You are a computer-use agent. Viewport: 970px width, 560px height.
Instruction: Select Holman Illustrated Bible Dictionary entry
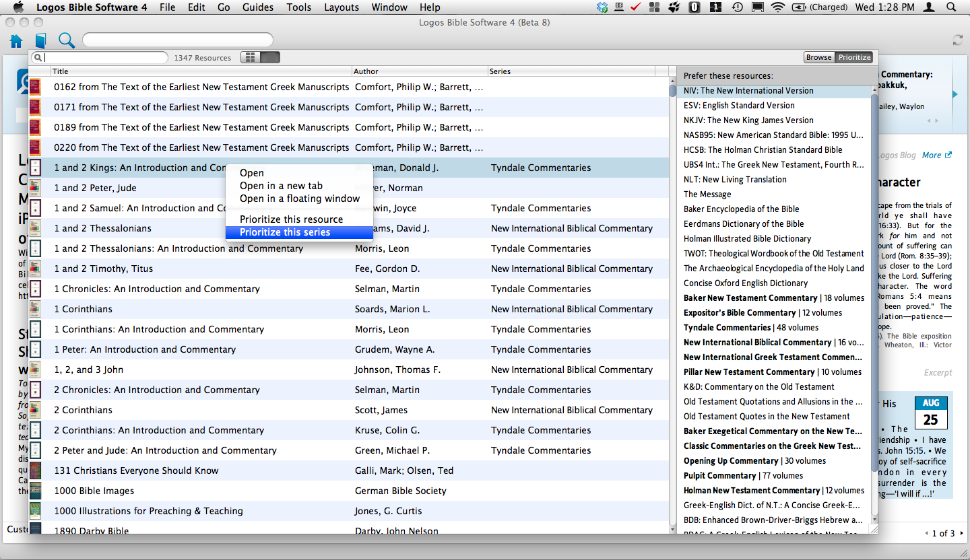pyautogui.click(x=774, y=239)
